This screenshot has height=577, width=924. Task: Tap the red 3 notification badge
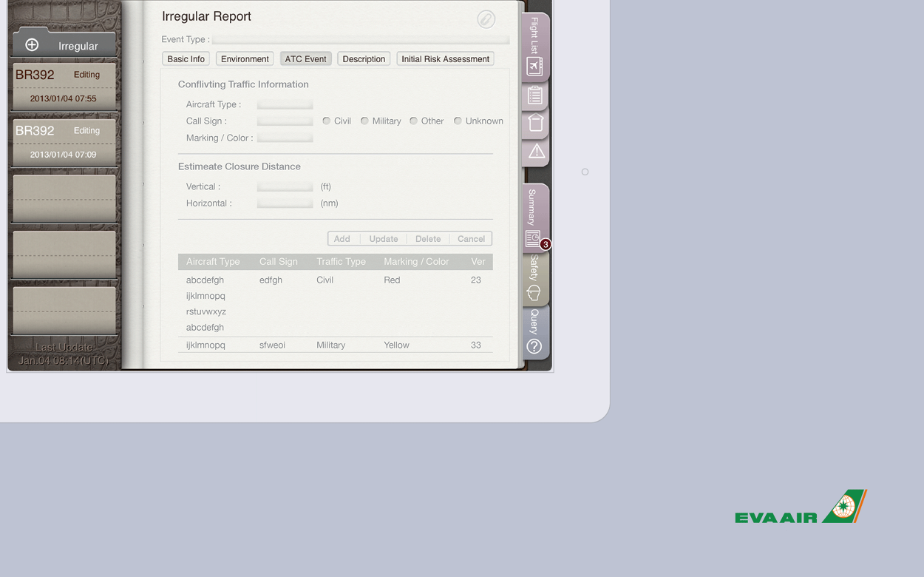pos(546,244)
